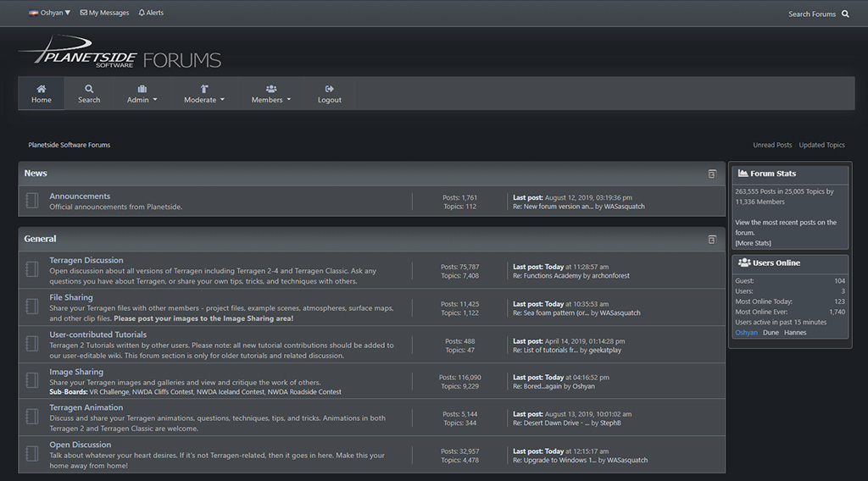Open last post Re: Functions Academy
This screenshot has height=481, width=868.
pyautogui.click(x=547, y=275)
